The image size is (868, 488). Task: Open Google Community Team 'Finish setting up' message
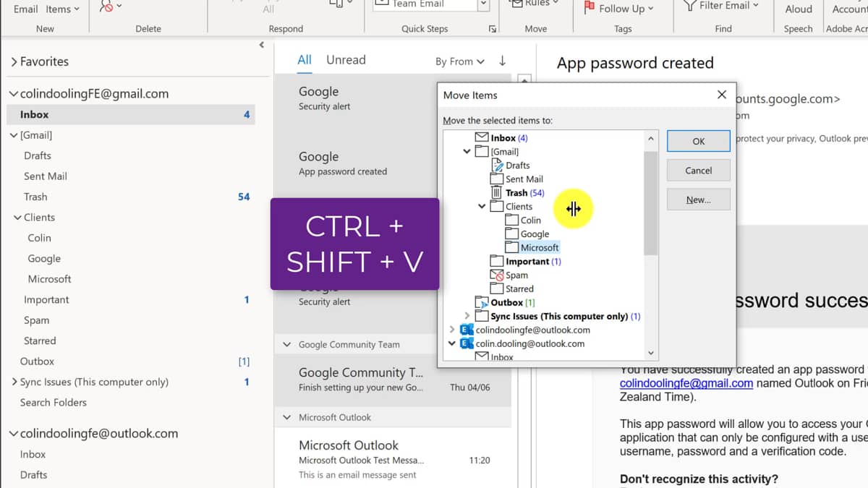pos(393,380)
